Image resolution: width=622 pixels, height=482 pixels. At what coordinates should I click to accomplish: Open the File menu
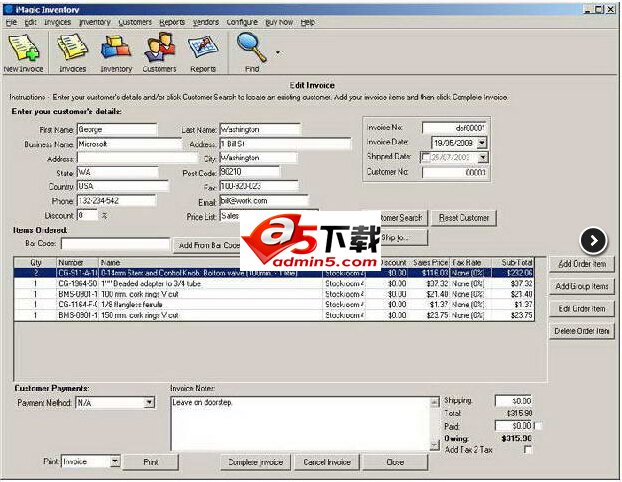11,23
